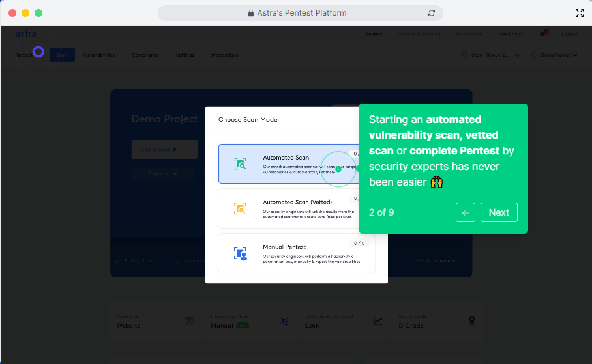Click the Manual Pentest person icon
This screenshot has height=364, width=592.
click(240, 253)
